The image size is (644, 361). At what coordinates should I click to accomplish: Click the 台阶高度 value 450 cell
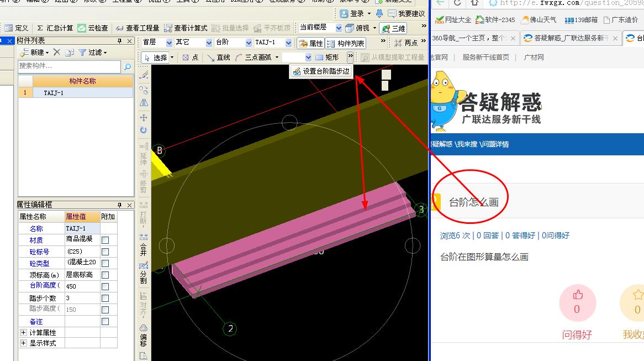click(x=82, y=286)
